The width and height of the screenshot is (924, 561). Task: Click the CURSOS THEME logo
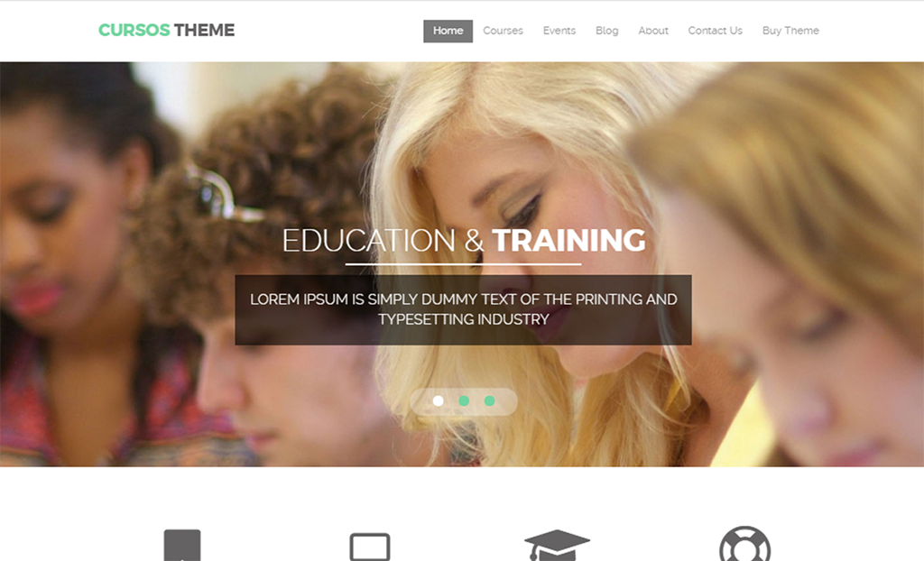coord(166,30)
